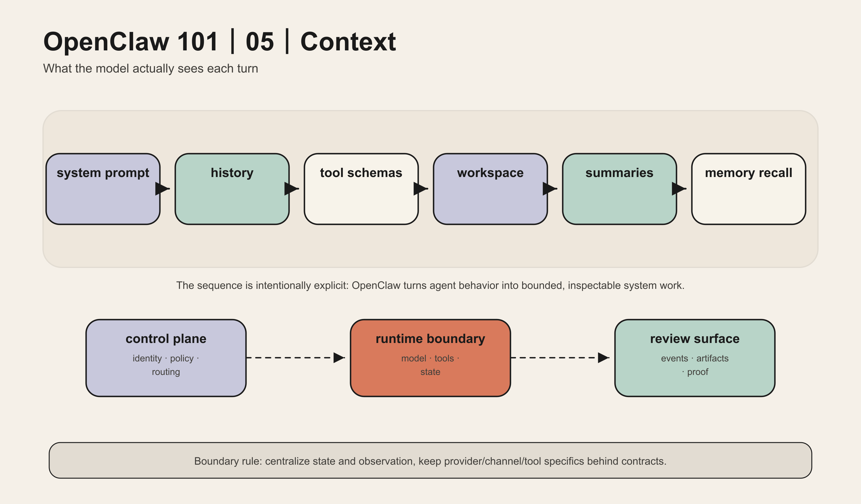Click the 'identity · policy · routing' text
This screenshot has width=861, height=504.
pos(166,365)
